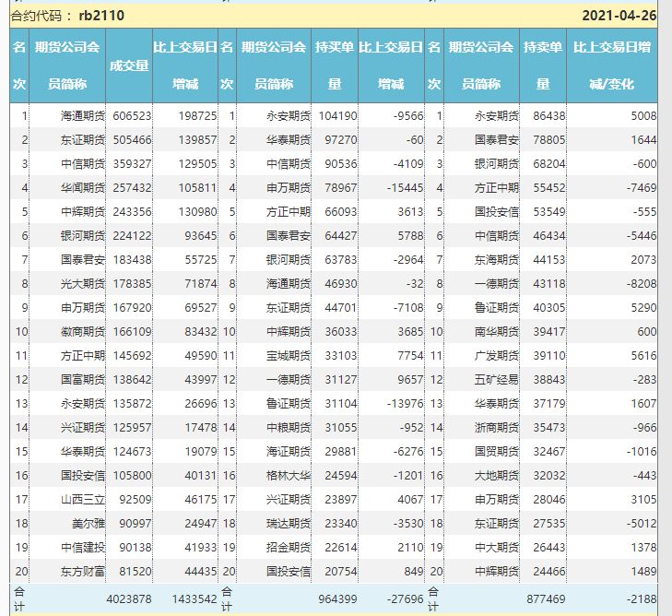
Task: Select contract code rb2110 text
Action: [101, 16]
